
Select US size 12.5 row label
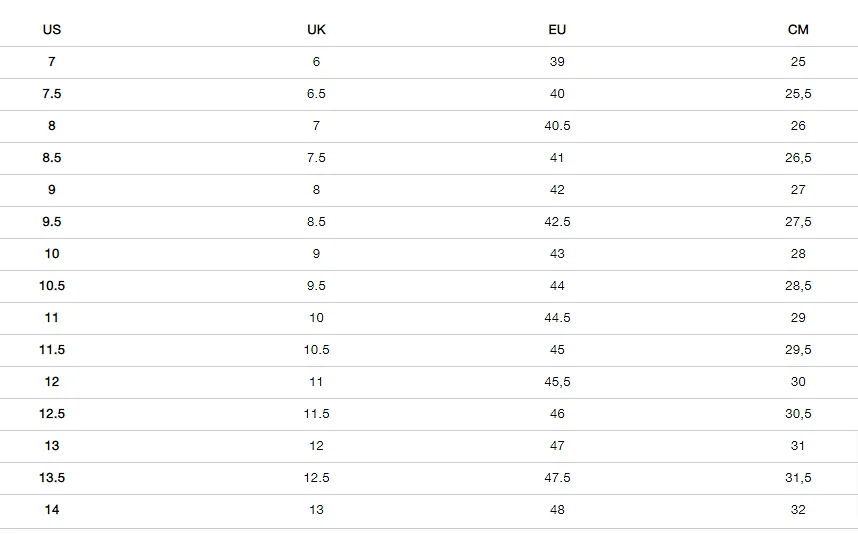(51, 414)
